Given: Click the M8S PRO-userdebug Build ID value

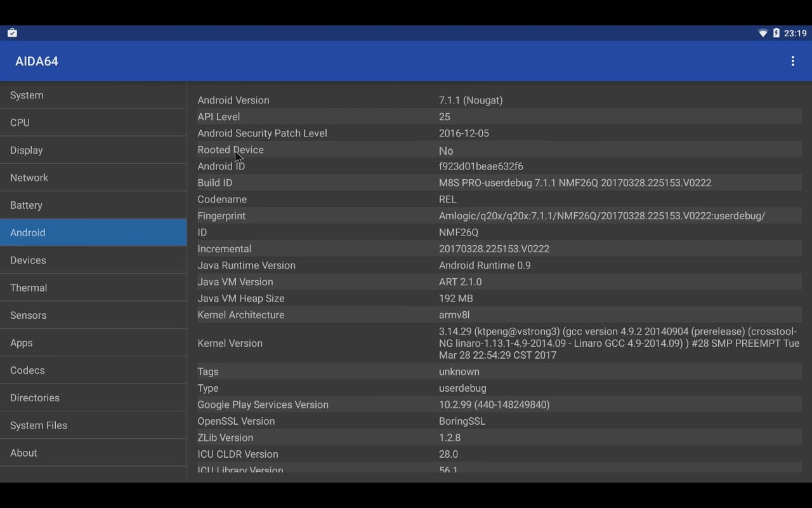Looking at the screenshot, I should [575, 183].
